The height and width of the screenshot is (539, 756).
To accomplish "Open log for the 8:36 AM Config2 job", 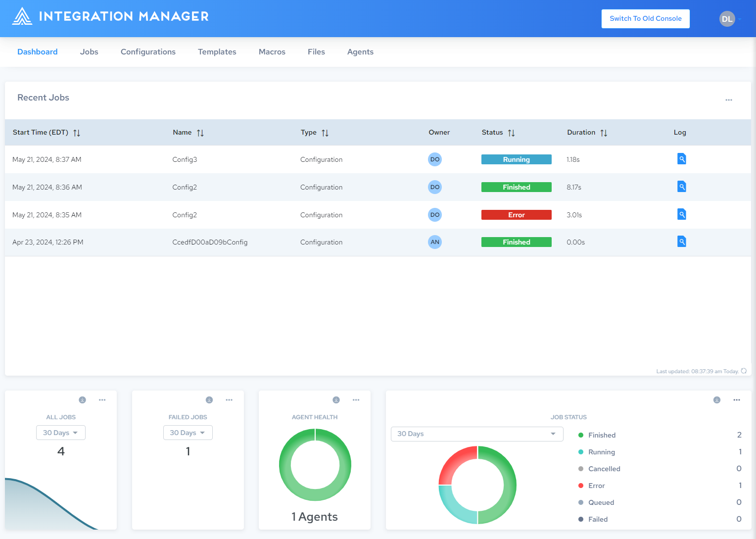I will (682, 187).
